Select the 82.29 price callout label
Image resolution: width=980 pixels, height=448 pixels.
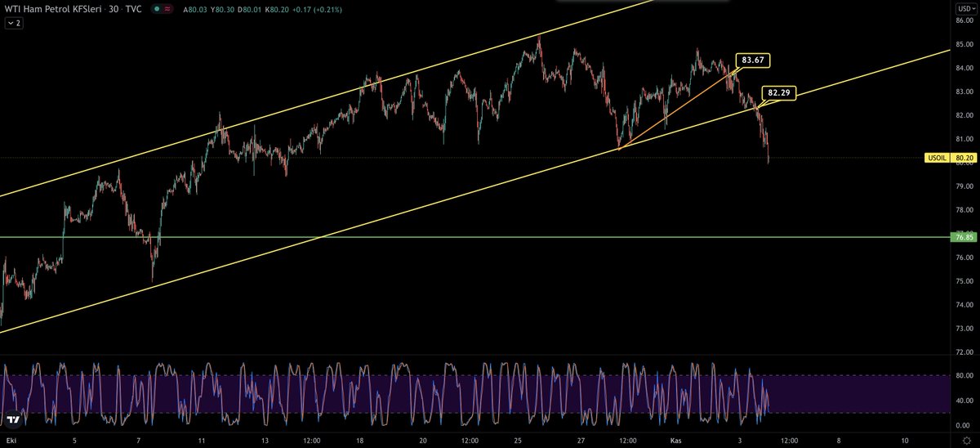pyautogui.click(x=779, y=92)
